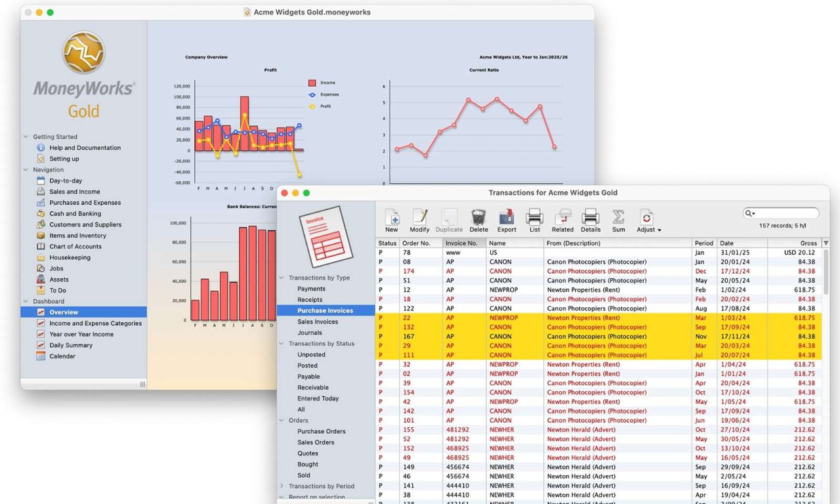This screenshot has width=840, height=504.
Task: Click the search field in Transactions window
Action: [781, 213]
